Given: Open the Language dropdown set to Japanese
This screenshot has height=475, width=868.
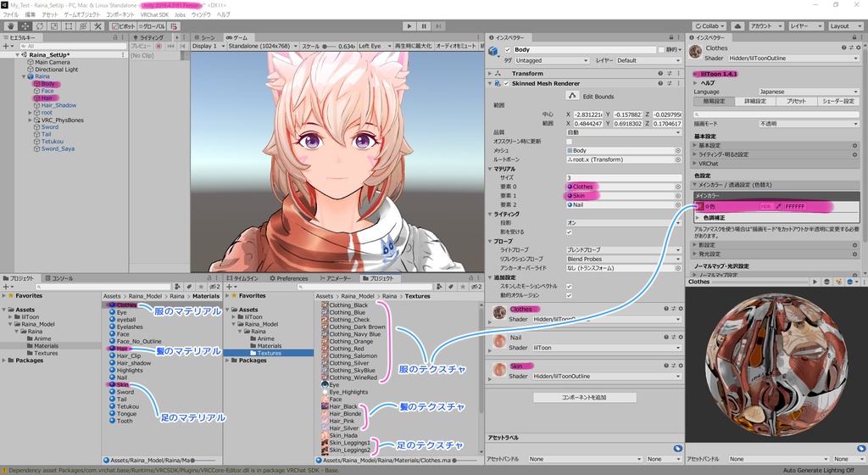Looking at the screenshot, I should (x=809, y=92).
